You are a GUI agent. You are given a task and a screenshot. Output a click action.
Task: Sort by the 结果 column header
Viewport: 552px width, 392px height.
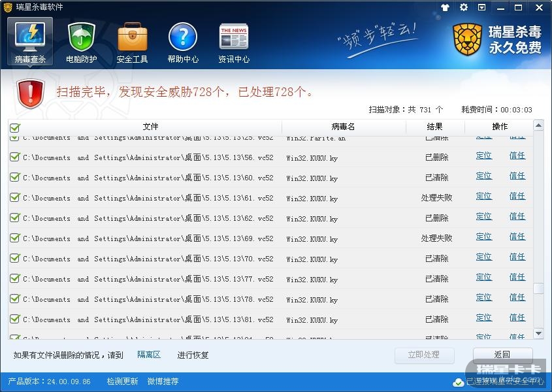point(435,127)
